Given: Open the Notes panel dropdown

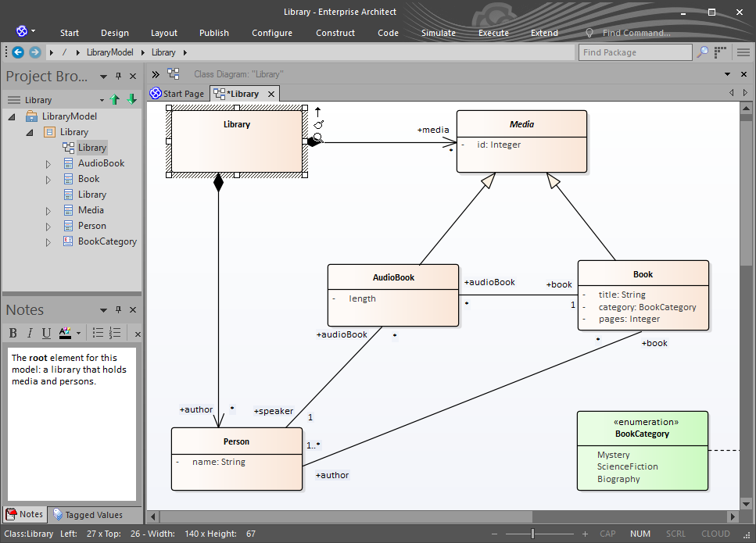Looking at the screenshot, I should click(103, 310).
